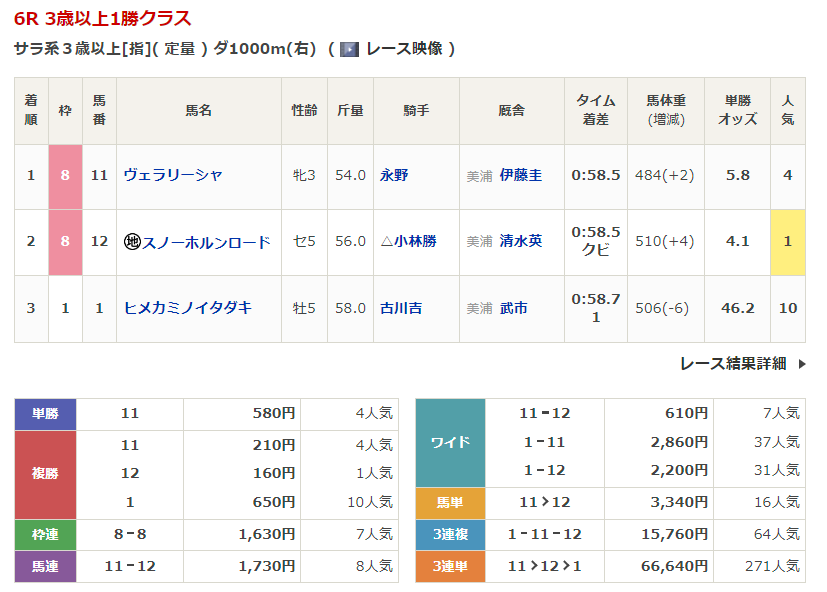This screenshot has width=827, height=592.
Task: Select the orange 3連単 payout label
Action: 450,566
